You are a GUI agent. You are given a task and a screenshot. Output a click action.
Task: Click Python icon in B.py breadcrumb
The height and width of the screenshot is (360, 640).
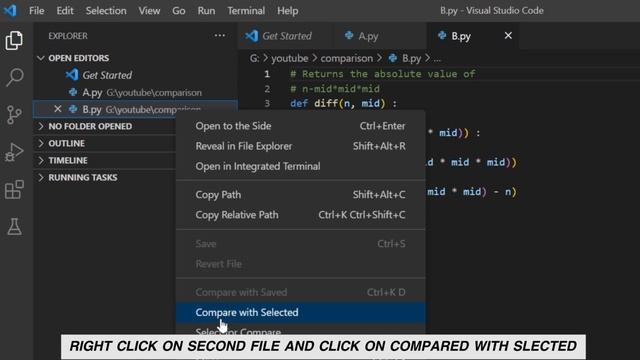coord(393,58)
